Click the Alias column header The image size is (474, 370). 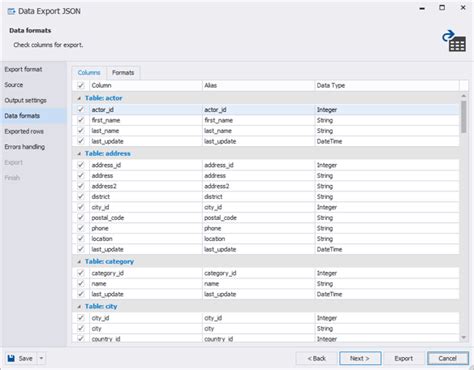pyautogui.click(x=258, y=85)
